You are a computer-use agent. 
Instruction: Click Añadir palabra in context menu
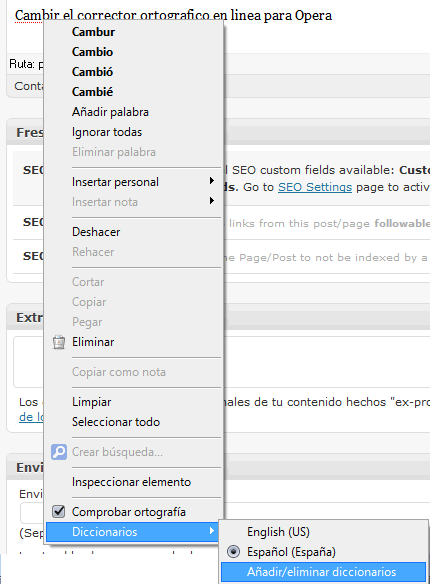pos(110,112)
